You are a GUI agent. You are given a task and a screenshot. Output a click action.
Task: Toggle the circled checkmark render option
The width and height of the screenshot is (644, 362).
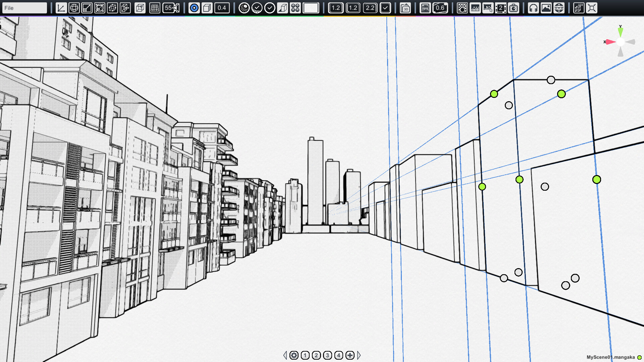(x=269, y=8)
